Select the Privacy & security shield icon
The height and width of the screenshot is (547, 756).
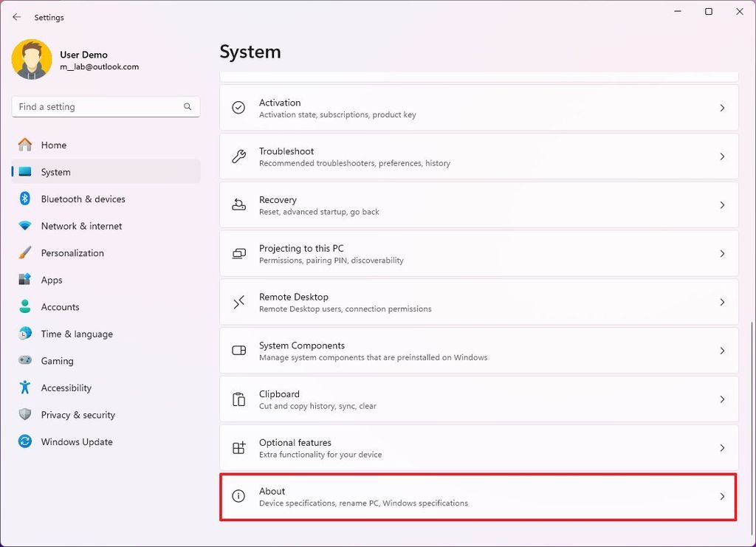coord(23,414)
